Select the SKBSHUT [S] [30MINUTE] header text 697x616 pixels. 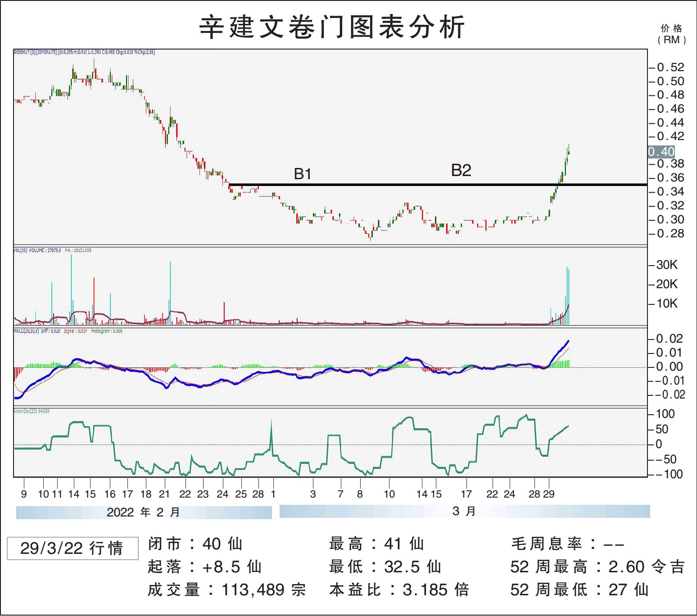pos(84,52)
